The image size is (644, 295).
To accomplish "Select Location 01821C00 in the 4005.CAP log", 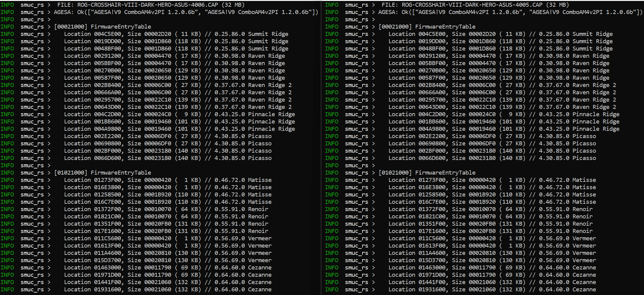I will [x=417, y=217].
